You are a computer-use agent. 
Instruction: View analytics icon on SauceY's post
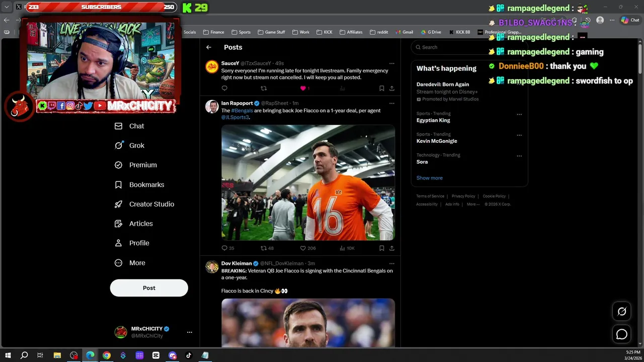tap(342, 88)
